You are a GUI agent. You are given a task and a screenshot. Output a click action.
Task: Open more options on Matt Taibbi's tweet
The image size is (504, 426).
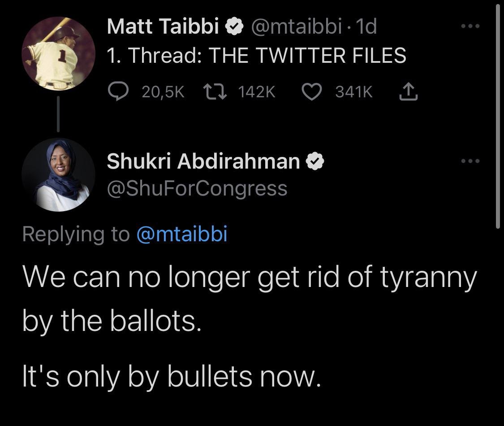pyautogui.click(x=471, y=26)
